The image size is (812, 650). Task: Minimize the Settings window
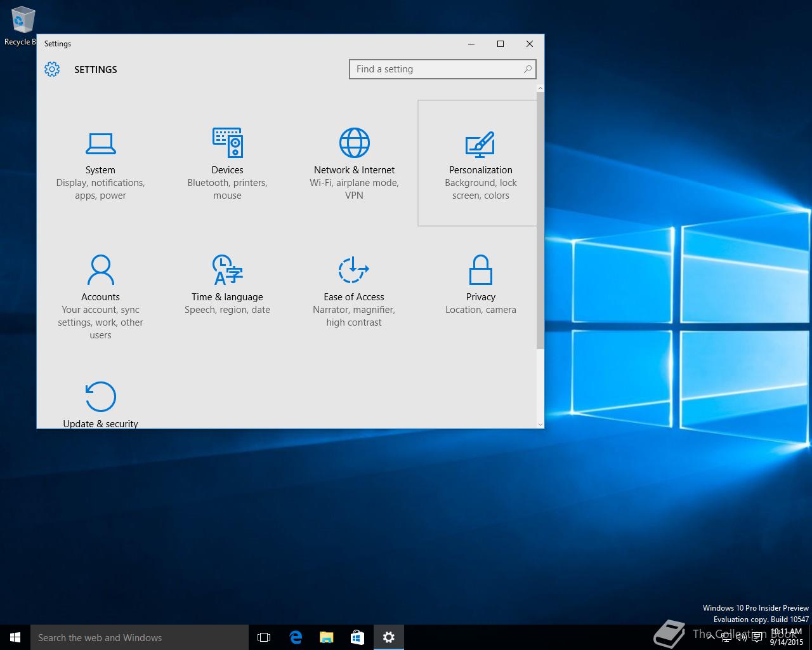471,44
